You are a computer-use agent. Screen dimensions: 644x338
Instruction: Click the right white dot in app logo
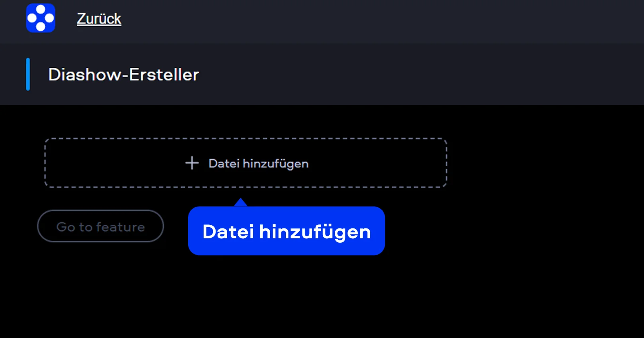(x=49, y=18)
